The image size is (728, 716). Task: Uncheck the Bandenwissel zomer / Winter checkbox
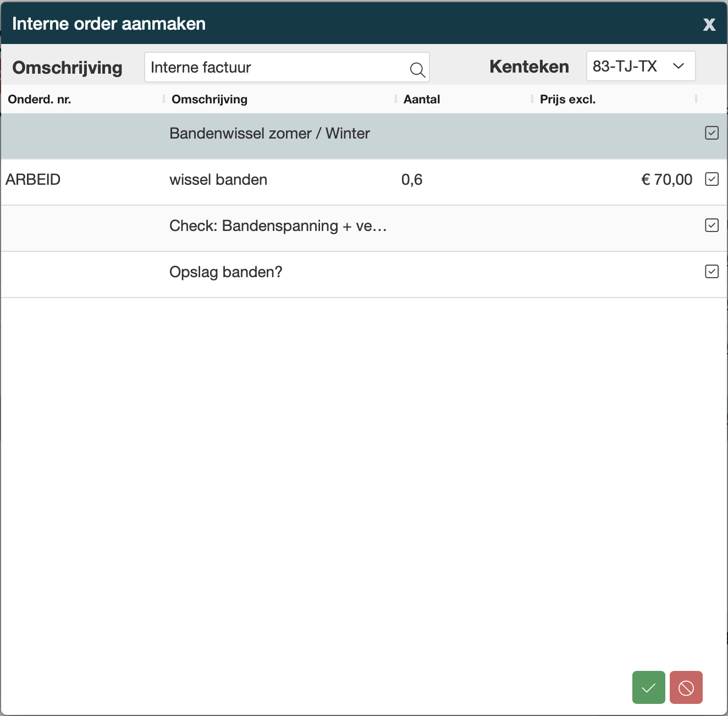[712, 133]
